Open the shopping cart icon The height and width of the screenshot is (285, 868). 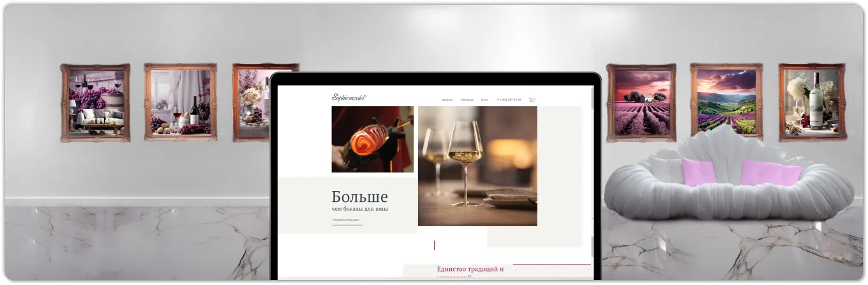point(532,100)
